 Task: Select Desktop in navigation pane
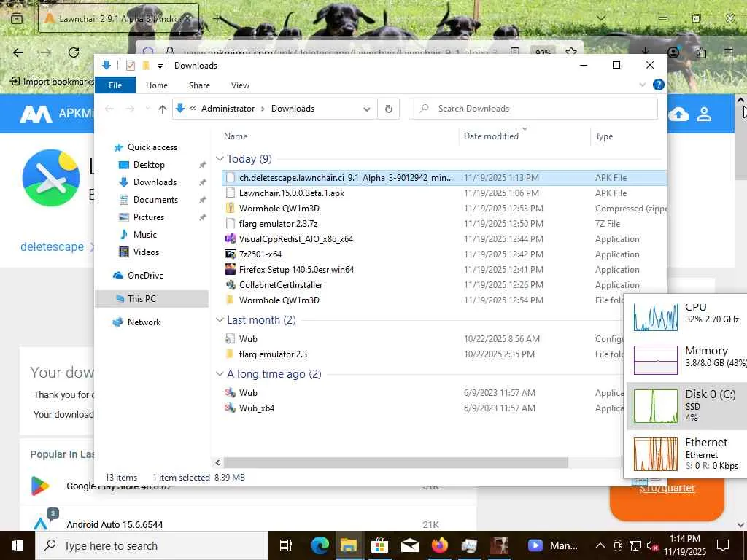point(149,165)
